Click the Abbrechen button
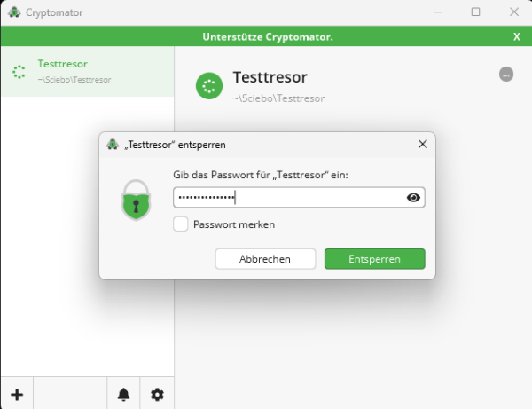The width and height of the screenshot is (532, 409). click(x=265, y=258)
